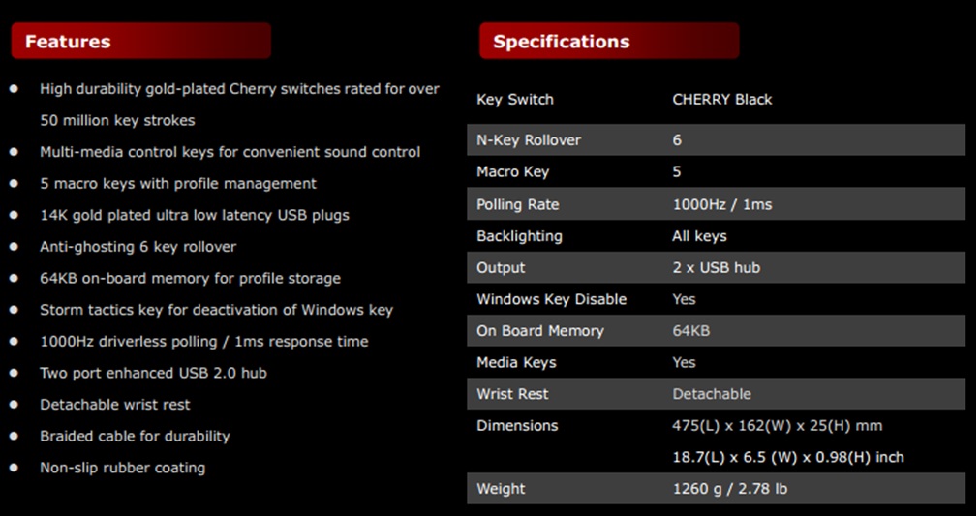Select the Wrist Rest Detachable value
The image size is (980, 517).
(x=712, y=394)
